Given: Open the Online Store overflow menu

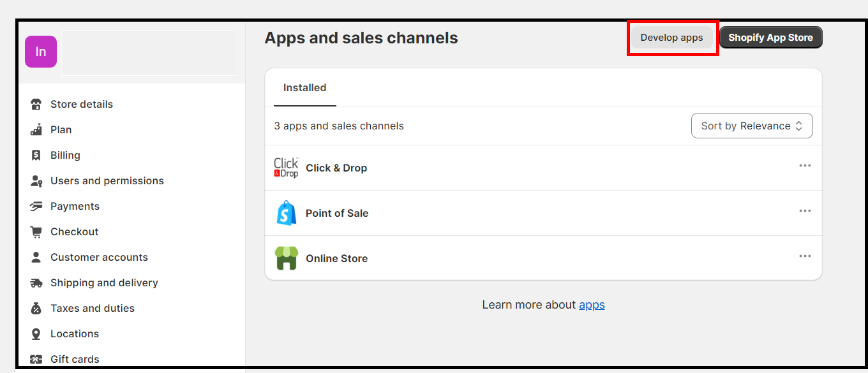Looking at the screenshot, I should pyautogui.click(x=805, y=256).
